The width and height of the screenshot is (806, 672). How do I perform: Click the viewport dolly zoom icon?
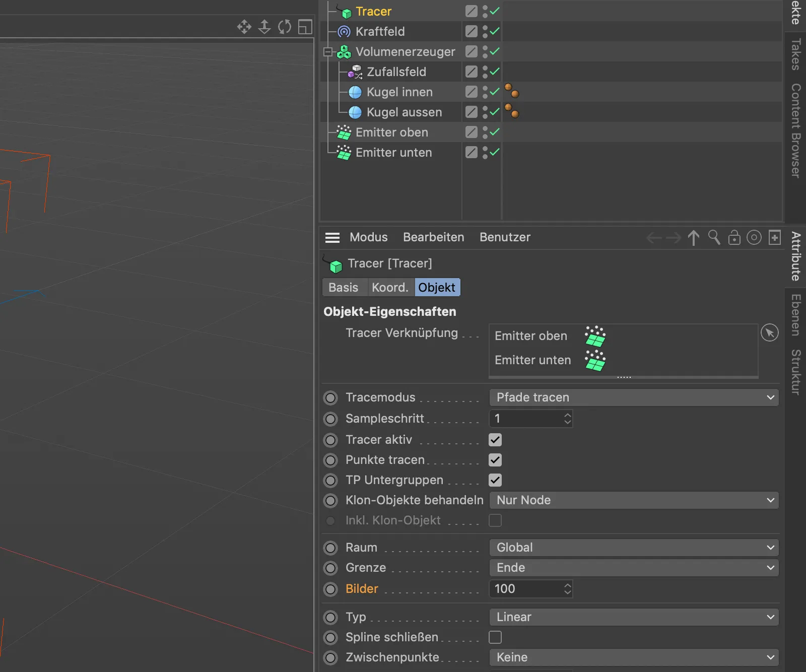click(264, 27)
